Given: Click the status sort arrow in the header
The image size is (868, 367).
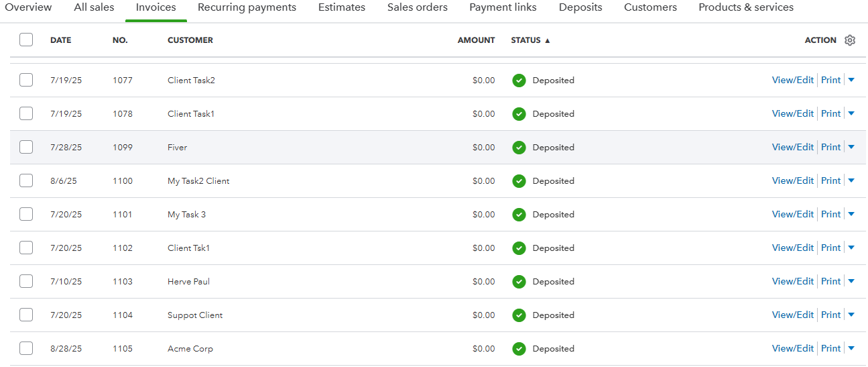Looking at the screenshot, I should [x=547, y=40].
